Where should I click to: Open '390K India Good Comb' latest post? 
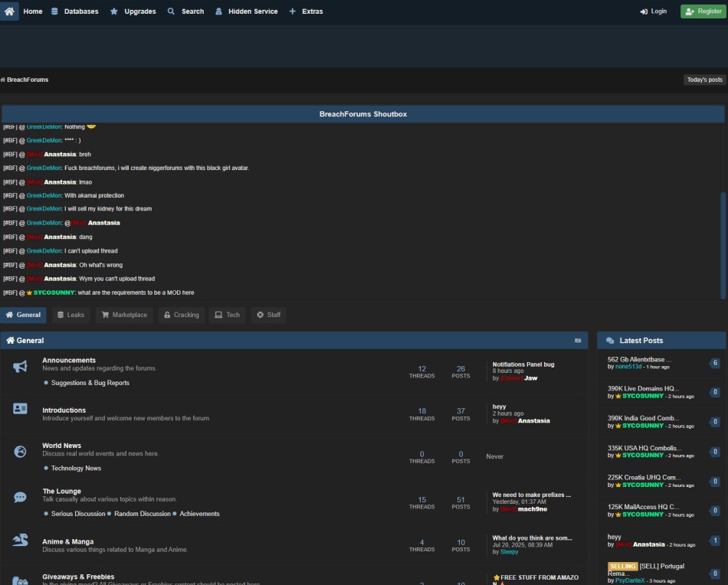point(643,418)
